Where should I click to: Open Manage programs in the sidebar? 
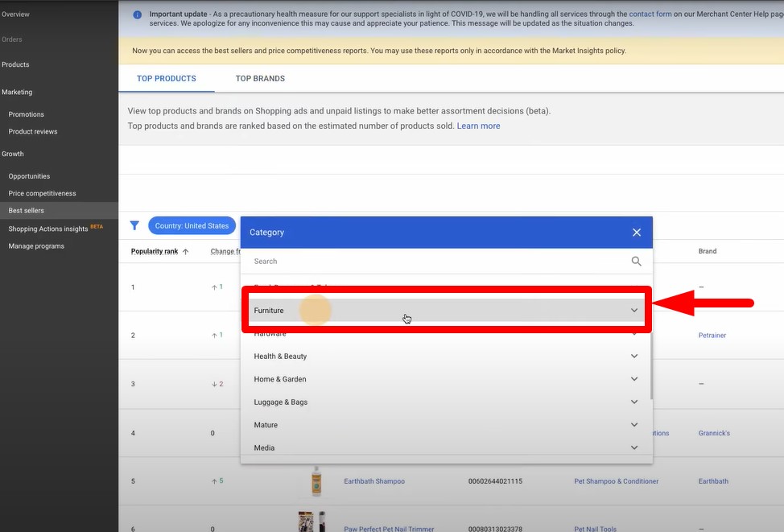coord(36,246)
